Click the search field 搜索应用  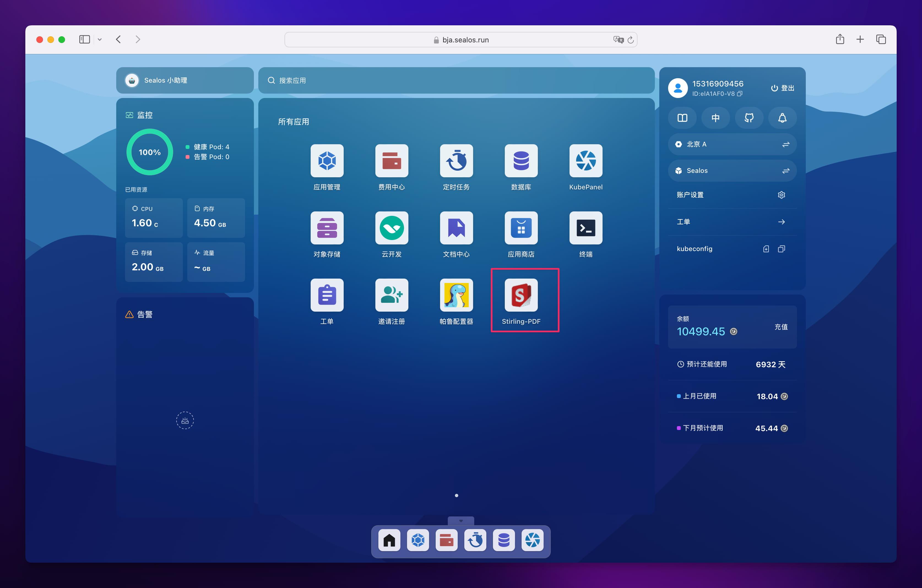[456, 80]
